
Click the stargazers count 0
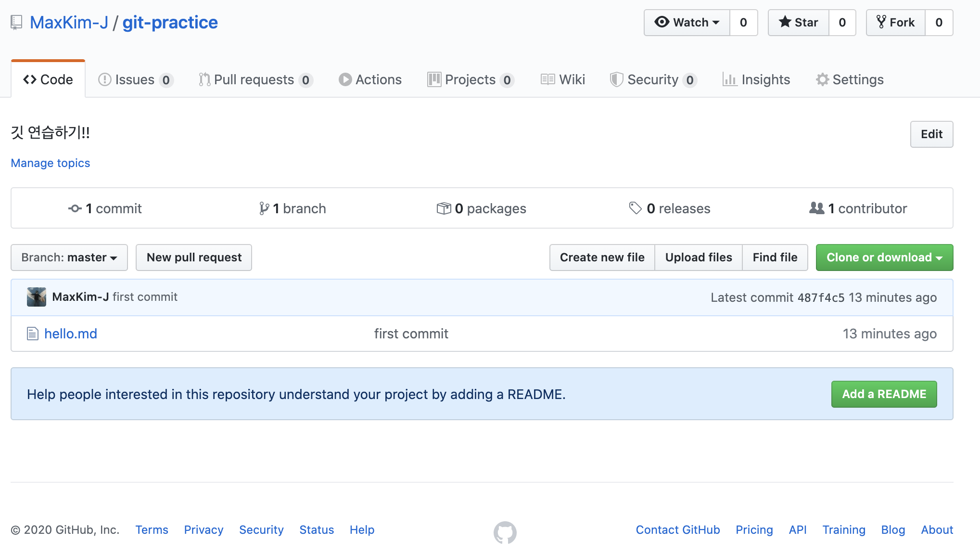tap(842, 23)
